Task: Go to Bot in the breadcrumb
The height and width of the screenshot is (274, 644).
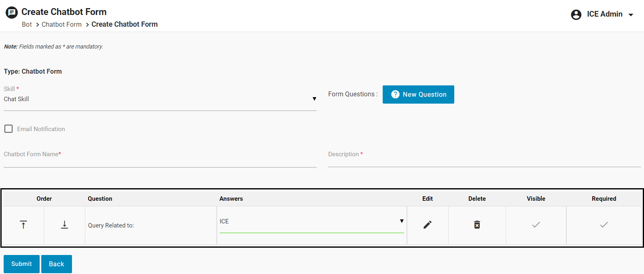Action: 27,24
